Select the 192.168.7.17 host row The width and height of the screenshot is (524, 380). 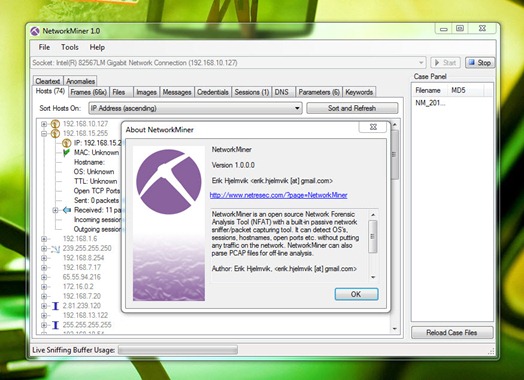82,267
